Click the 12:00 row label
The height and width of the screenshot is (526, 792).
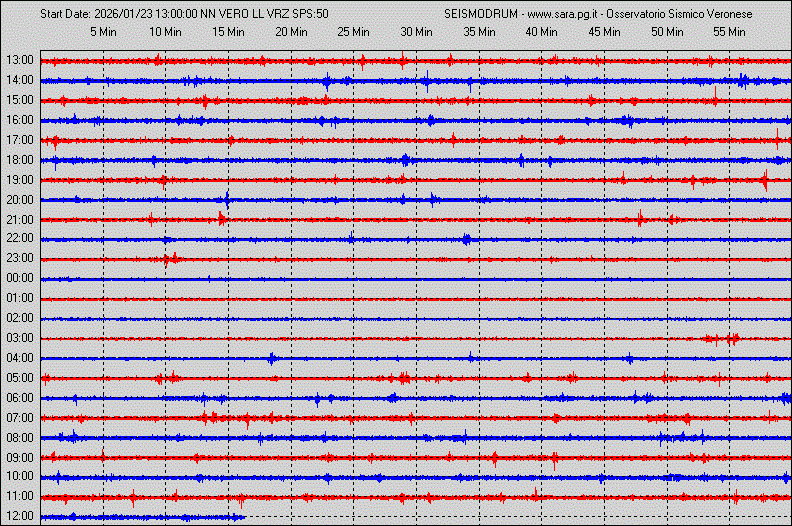click(x=20, y=516)
